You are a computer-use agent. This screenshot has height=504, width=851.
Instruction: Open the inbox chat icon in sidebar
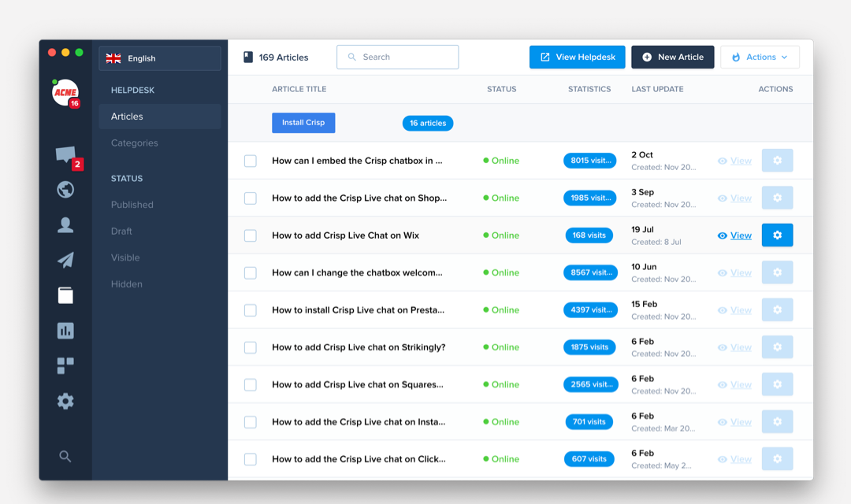(65, 154)
